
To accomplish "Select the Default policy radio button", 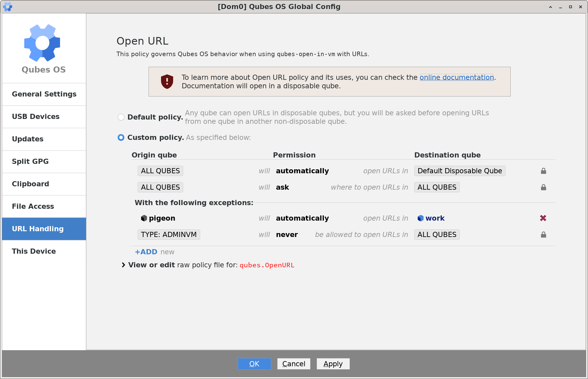I will 121,117.
